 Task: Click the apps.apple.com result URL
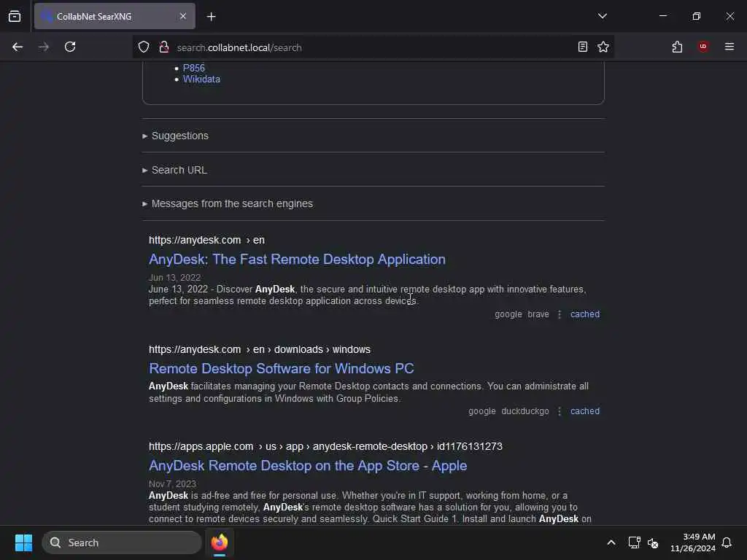pyautogui.click(x=325, y=447)
